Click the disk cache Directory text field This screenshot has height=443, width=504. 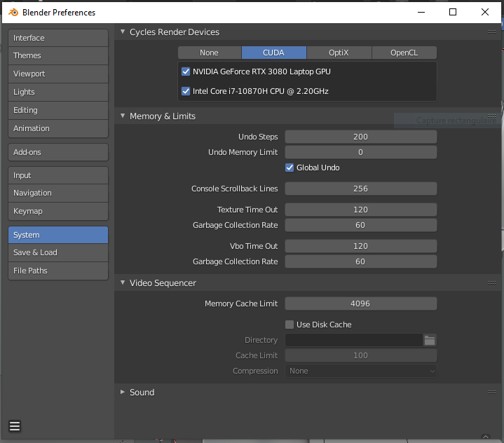354,340
